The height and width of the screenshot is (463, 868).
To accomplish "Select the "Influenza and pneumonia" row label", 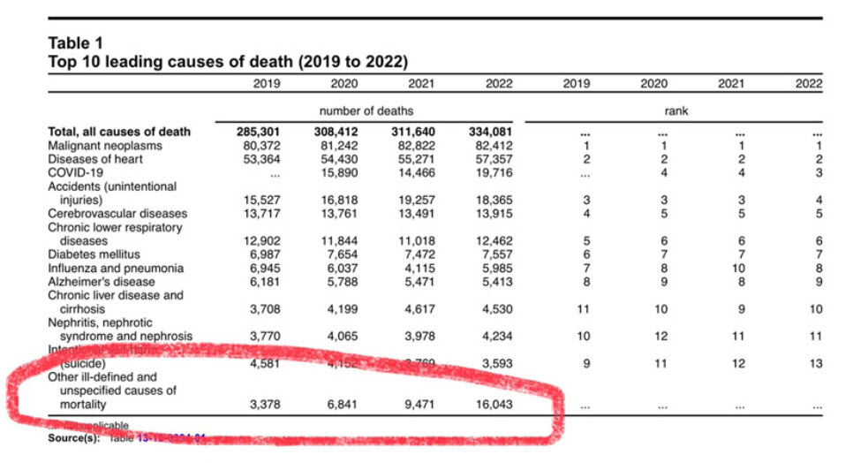I will [x=115, y=268].
